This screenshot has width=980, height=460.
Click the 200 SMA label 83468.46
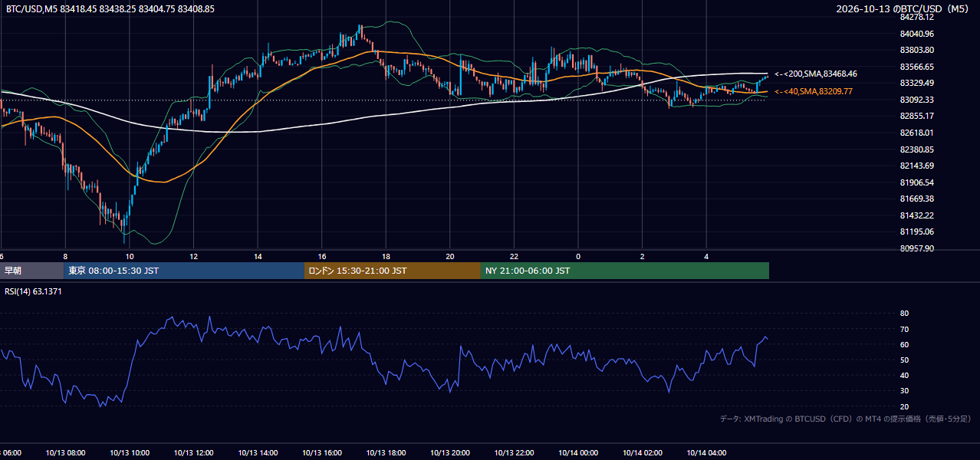pyautogui.click(x=816, y=74)
